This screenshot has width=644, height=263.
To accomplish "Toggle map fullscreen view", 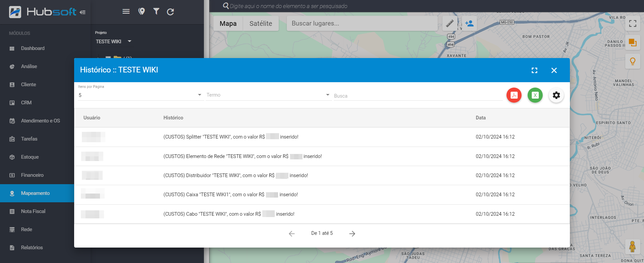I will (x=633, y=23).
